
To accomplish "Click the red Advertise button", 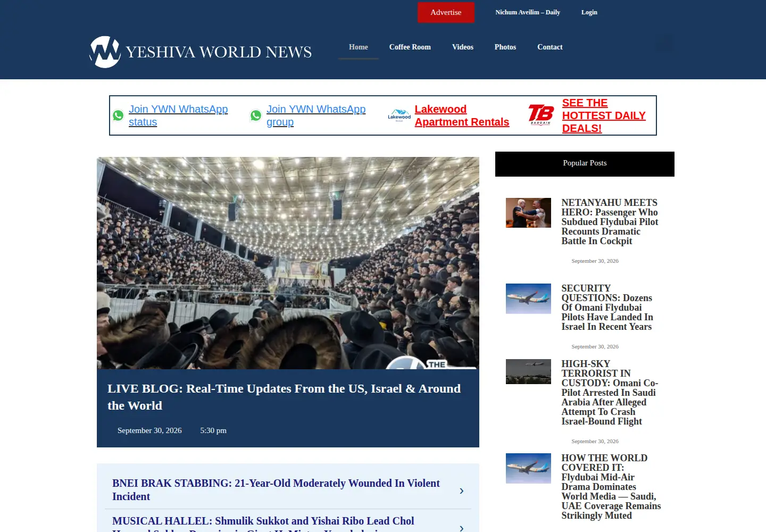I will (x=446, y=12).
